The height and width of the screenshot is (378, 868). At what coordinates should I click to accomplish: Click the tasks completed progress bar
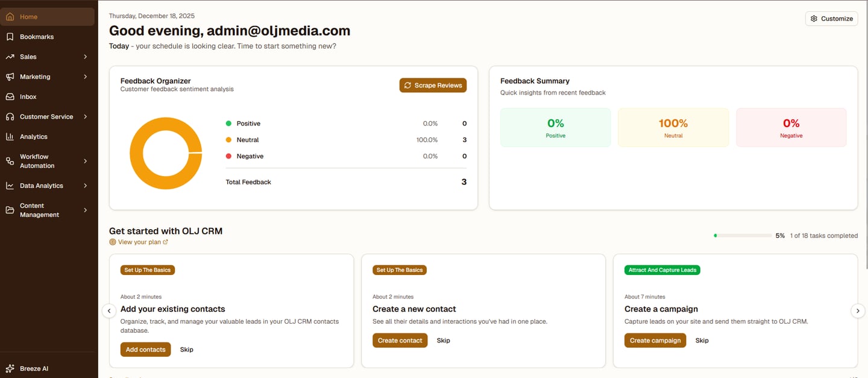743,236
